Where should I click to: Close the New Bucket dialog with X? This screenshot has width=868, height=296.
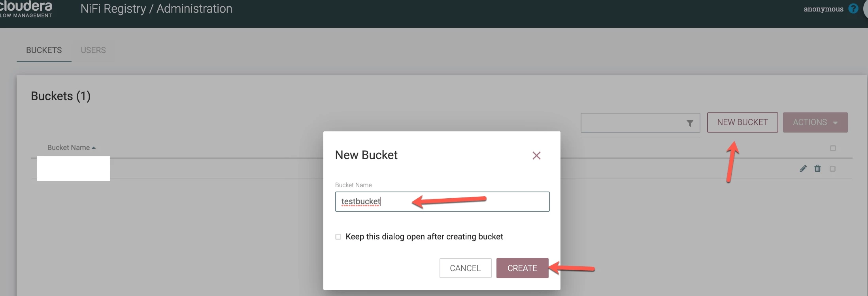536,156
